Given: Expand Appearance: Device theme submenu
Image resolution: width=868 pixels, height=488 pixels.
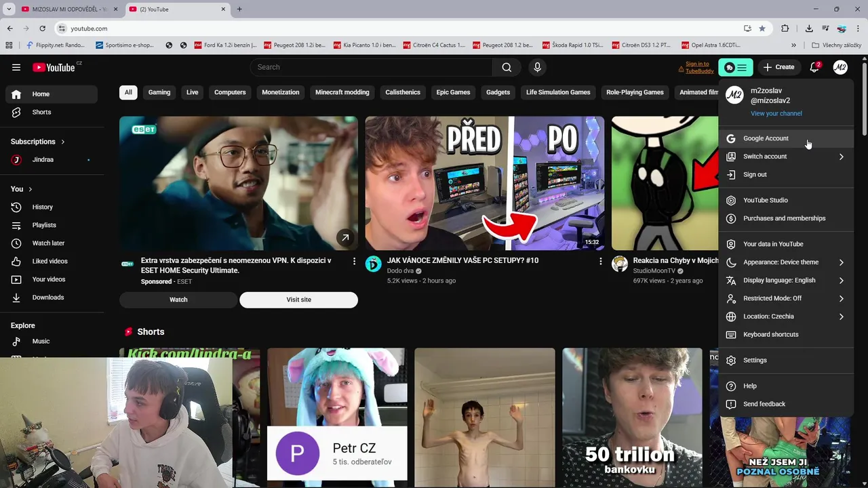Looking at the screenshot, I should click(x=786, y=262).
